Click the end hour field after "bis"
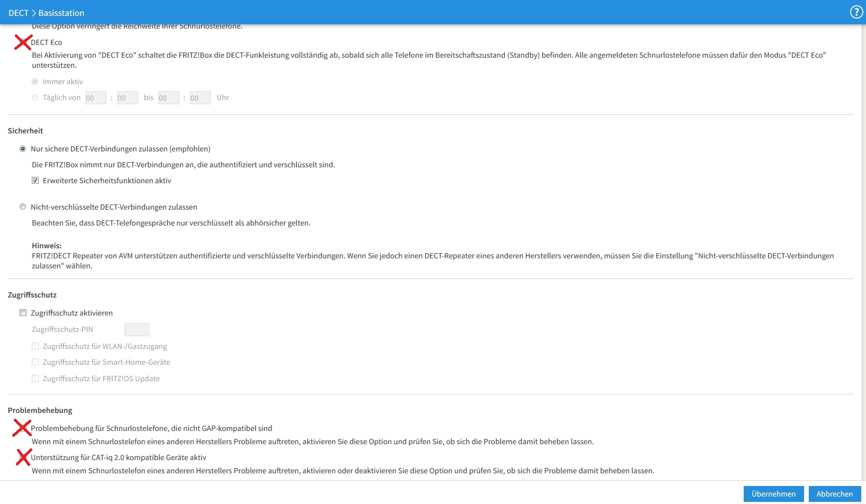 click(x=168, y=98)
